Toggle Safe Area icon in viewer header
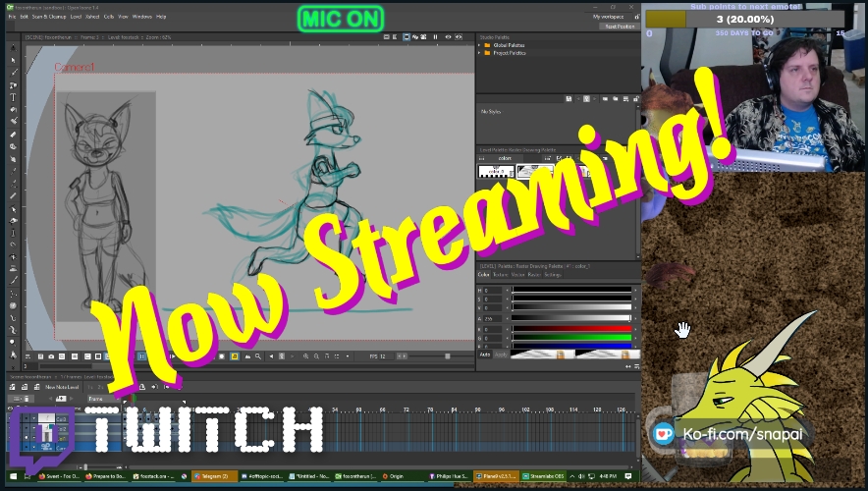This screenshot has height=491, width=868. click(387, 37)
